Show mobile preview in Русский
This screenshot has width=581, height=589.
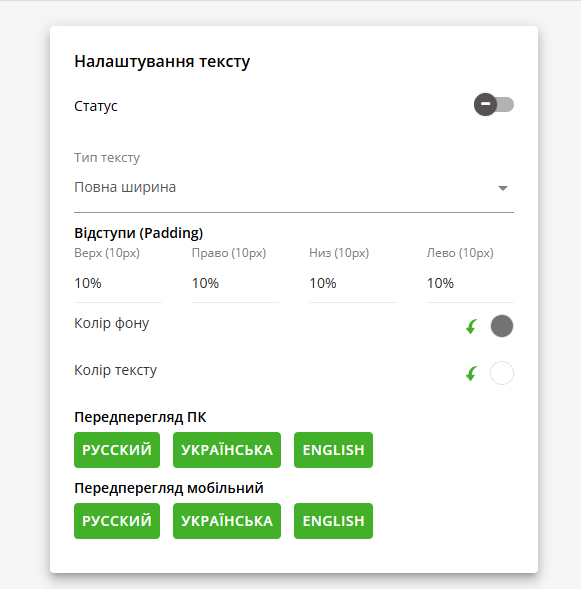click(117, 521)
